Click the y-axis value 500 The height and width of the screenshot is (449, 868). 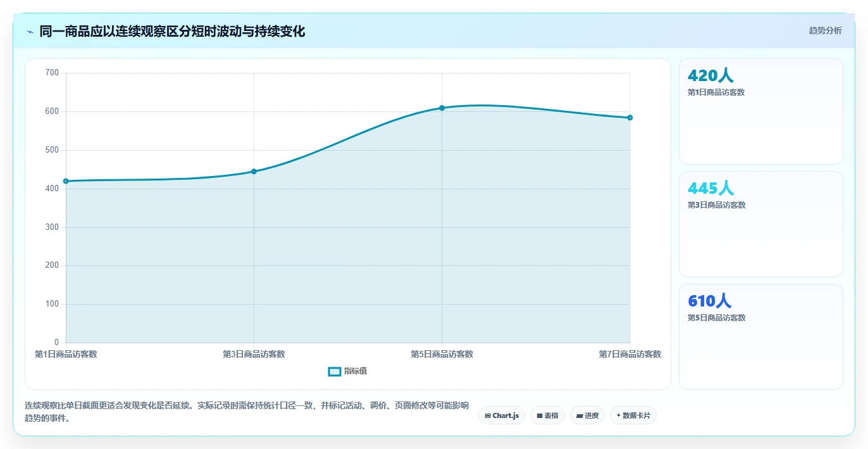[x=53, y=150]
